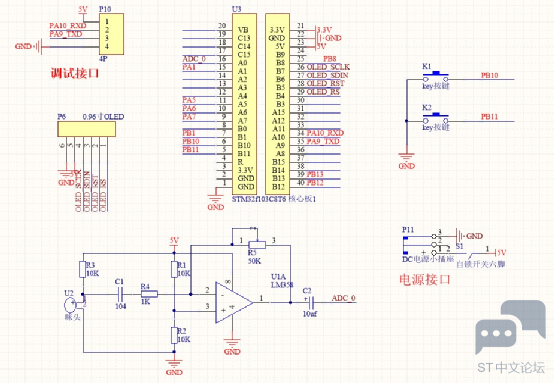Screen dimensions: 554x383
Task: Click the PA1 label at U3 pin 15
Action: pyautogui.click(x=189, y=67)
